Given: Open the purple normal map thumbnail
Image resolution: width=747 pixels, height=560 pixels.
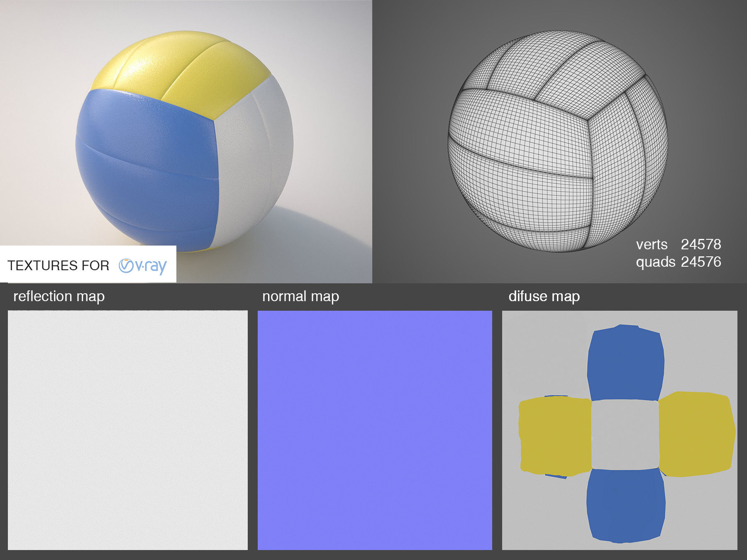Looking at the screenshot, I should tap(375, 430).
